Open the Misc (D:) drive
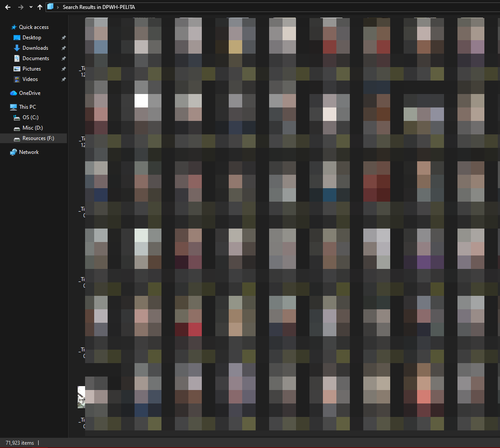This screenshot has height=448, width=500. pos(33,128)
